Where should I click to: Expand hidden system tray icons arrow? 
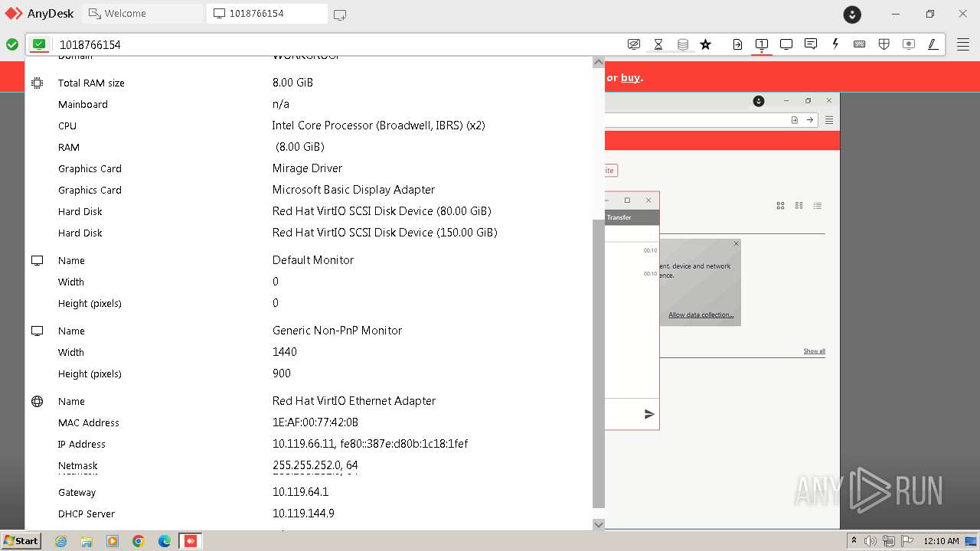tap(854, 541)
